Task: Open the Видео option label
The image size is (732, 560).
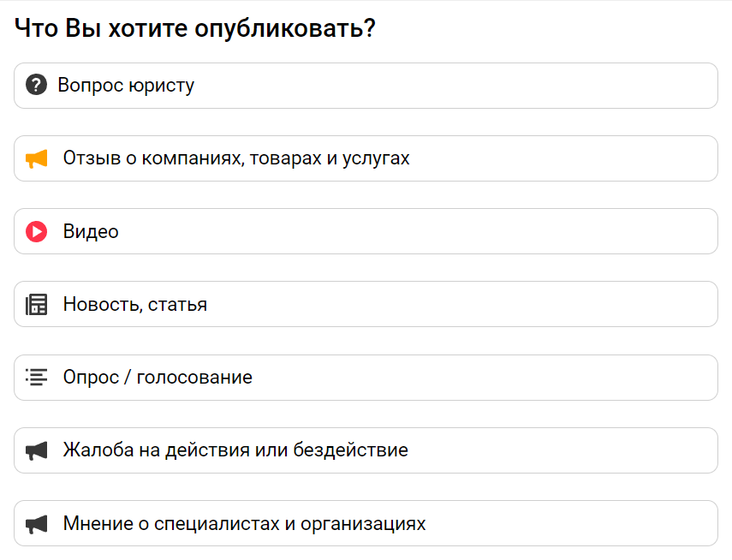Action: [x=91, y=232]
